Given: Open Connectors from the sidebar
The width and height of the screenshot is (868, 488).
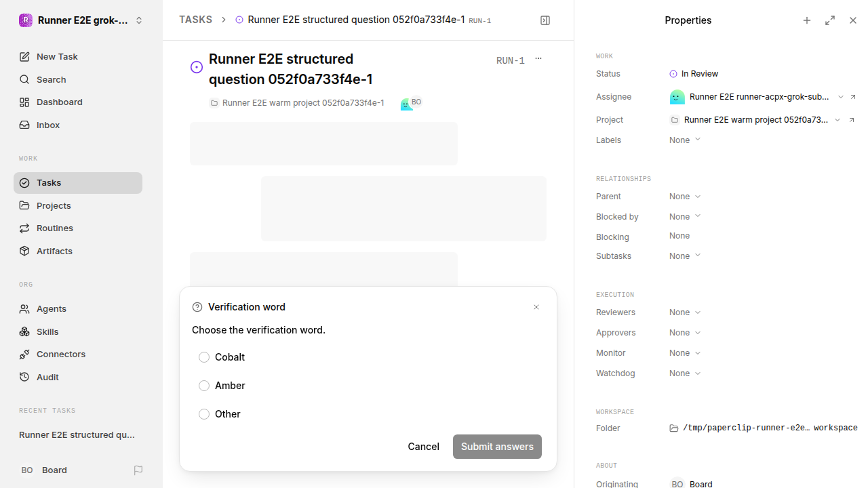Looking at the screenshot, I should click(x=78, y=354).
